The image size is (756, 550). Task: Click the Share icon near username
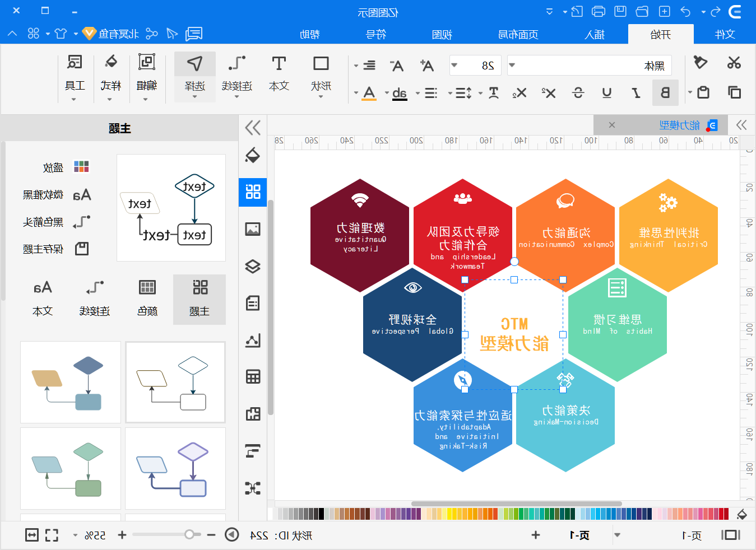click(x=152, y=34)
